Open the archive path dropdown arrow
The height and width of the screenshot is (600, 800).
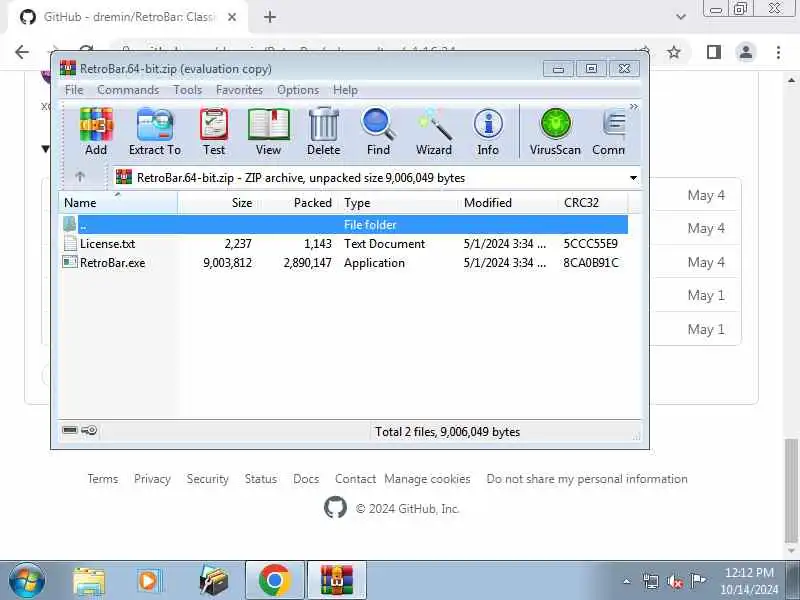click(x=633, y=178)
